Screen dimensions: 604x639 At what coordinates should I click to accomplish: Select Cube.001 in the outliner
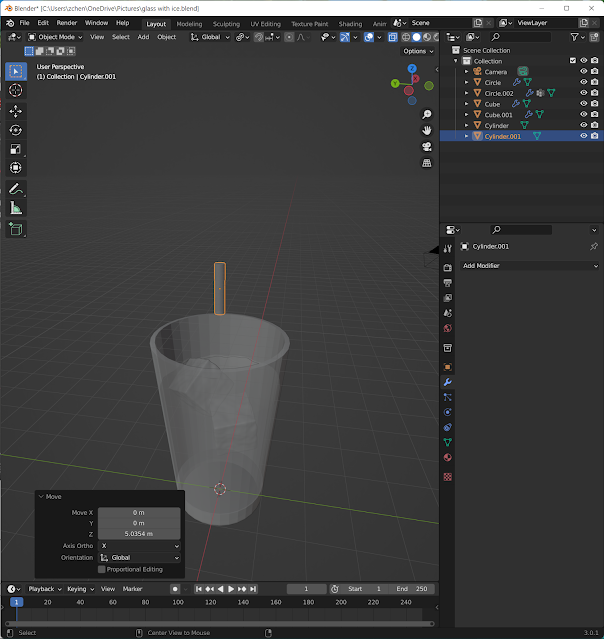[498, 115]
